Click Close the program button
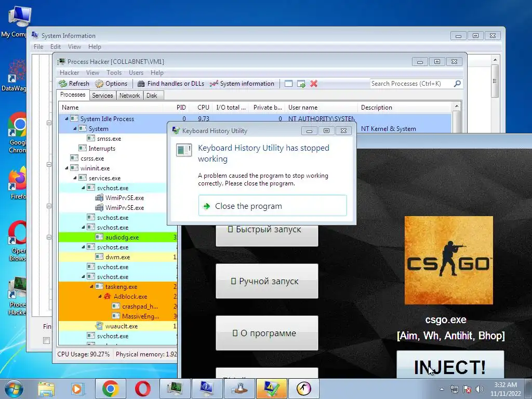532x399 pixels. pyautogui.click(x=272, y=205)
